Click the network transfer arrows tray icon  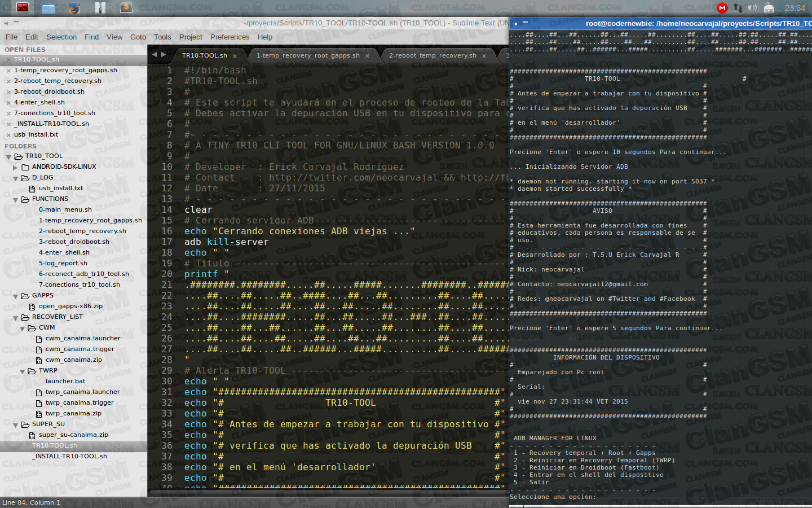point(738,8)
